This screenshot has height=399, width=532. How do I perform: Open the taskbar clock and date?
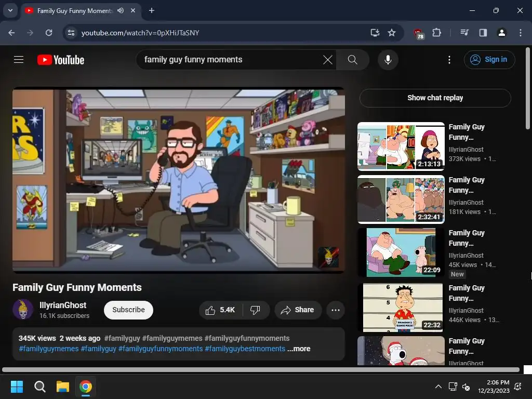[x=494, y=387]
